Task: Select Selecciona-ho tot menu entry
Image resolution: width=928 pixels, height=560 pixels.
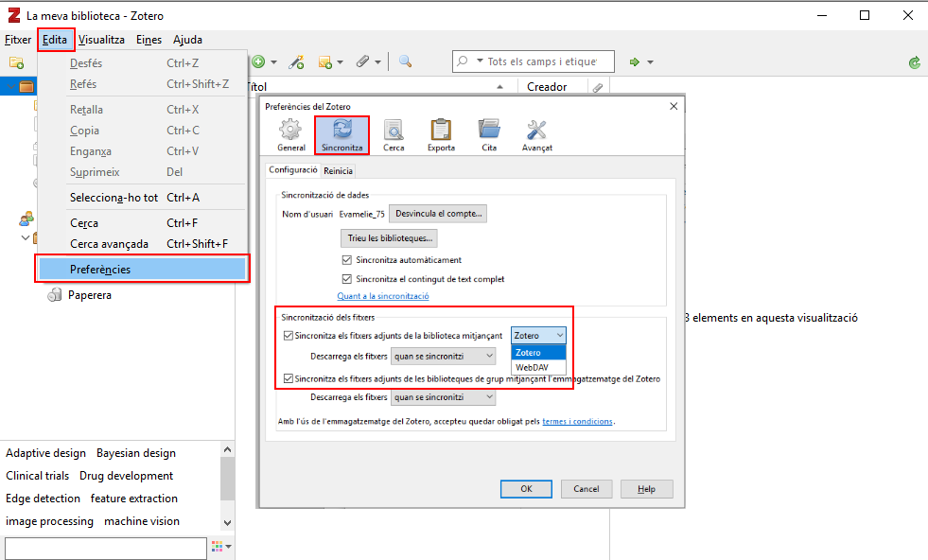Action: pos(142,198)
